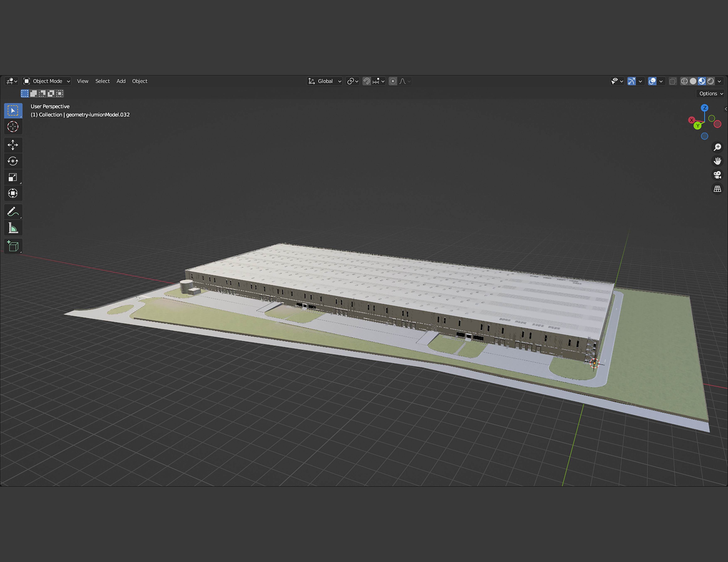Image resolution: width=728 pixels, height=562 pixels.
Task: Open proportional falloff dropdown
Action: (x=405, y=81)
